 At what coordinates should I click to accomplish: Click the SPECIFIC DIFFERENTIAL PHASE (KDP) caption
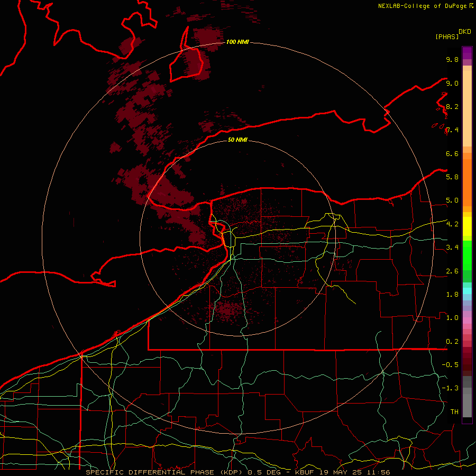[x=165, y=472]
